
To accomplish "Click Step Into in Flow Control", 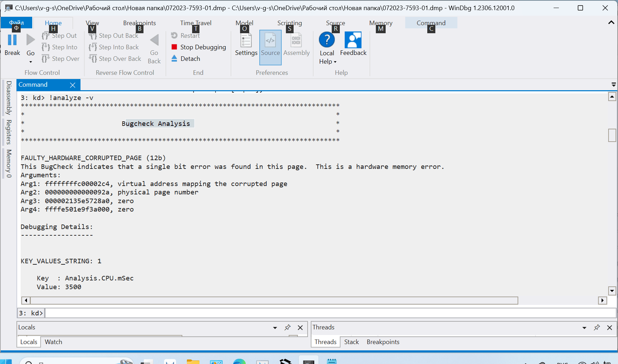I will 60,47.
